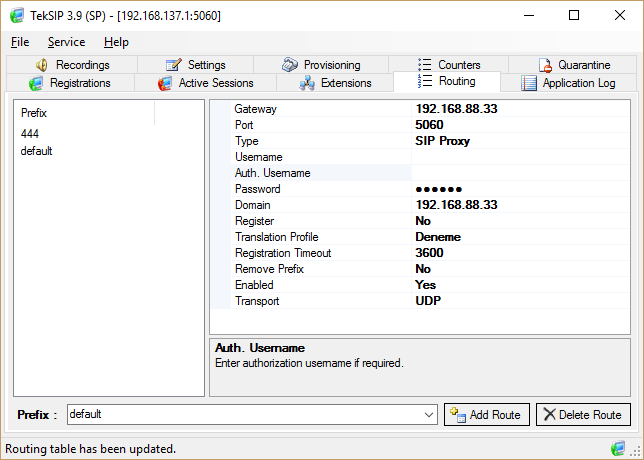Switch to the Recordings tab

[72, 64]
